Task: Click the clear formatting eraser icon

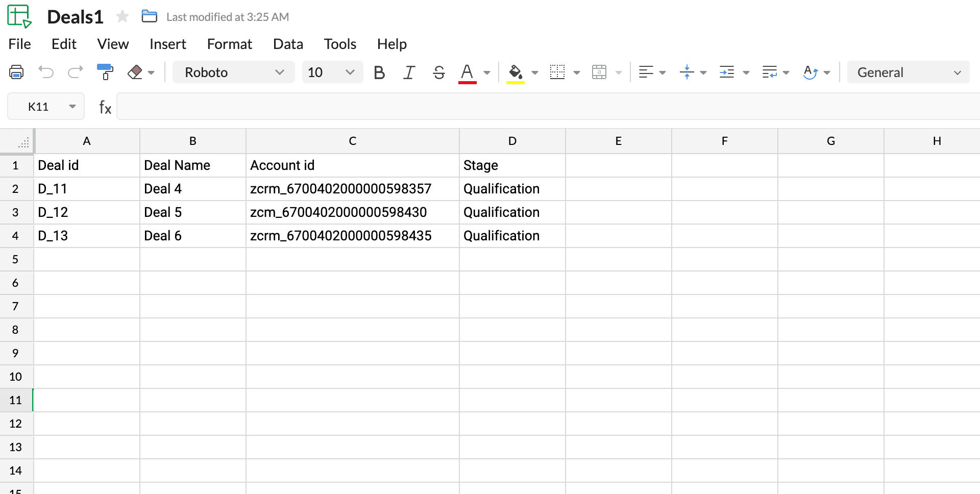Action: coord(135,72)
